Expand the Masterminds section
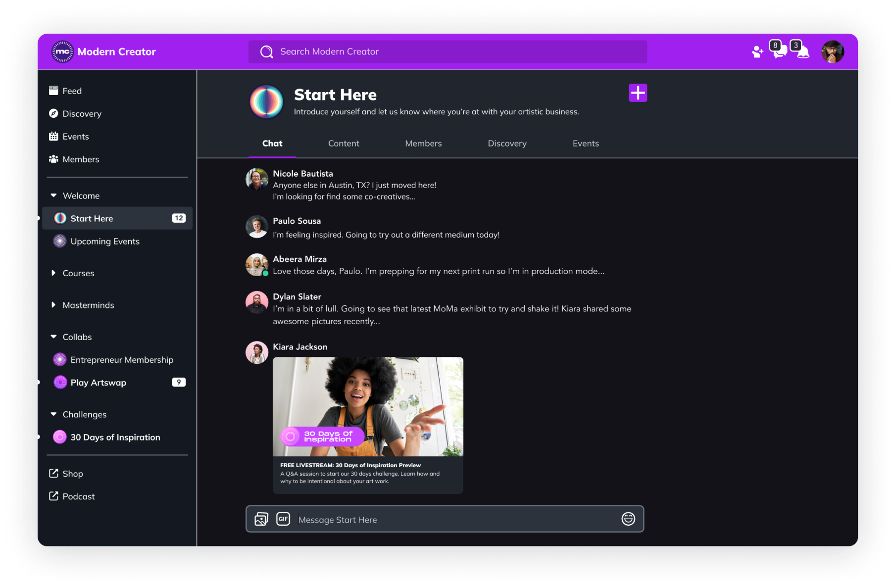The width and height of the screenshot is (896, 588). click(x=53, y=305)
